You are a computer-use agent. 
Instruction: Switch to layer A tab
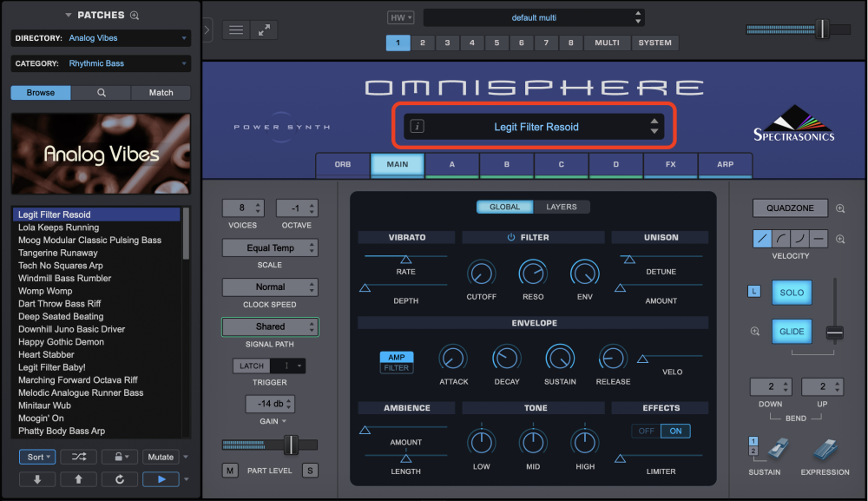[x=451, y=164]
